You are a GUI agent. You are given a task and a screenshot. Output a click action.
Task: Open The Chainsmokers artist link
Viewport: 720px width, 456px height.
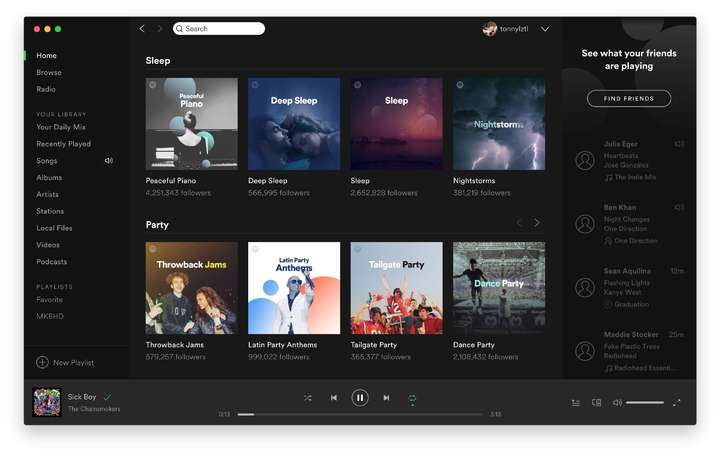94,409
